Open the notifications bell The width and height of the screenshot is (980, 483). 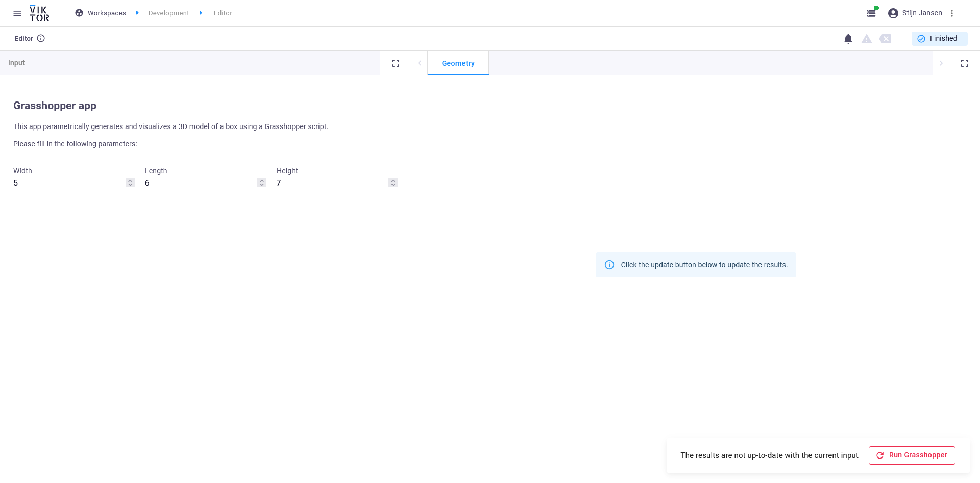(x=848, y=39)
